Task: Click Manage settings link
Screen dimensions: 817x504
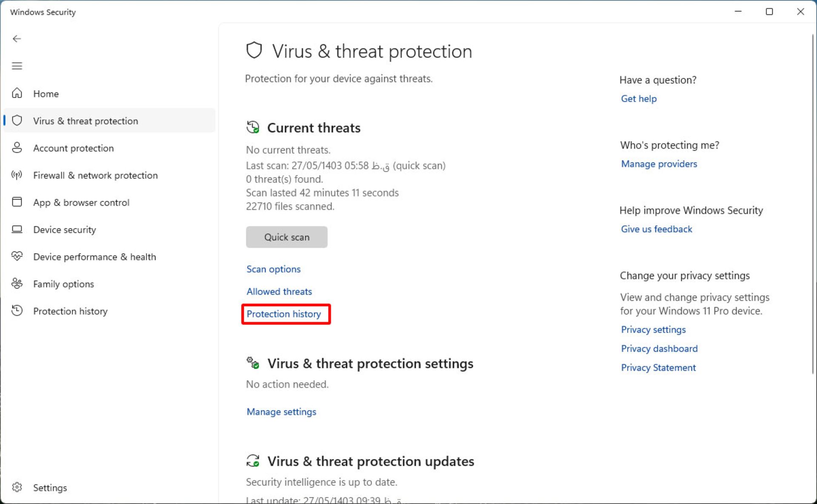Action: [281, 412]
